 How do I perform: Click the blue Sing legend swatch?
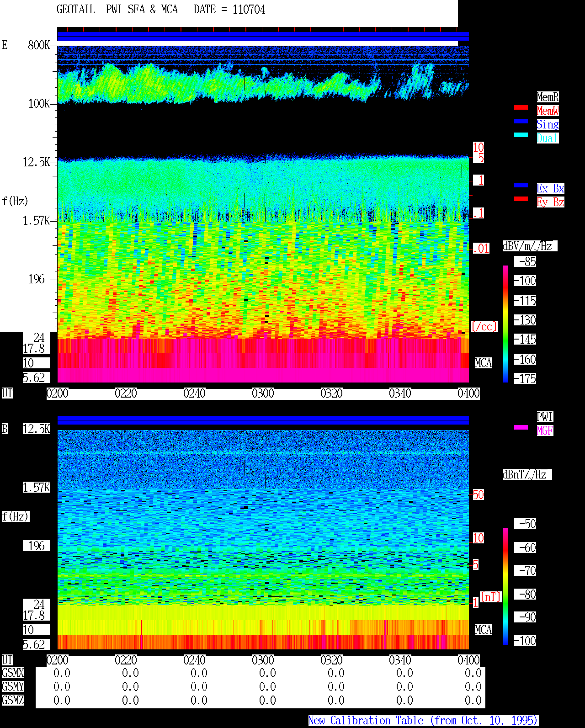[x=521, y=121]
